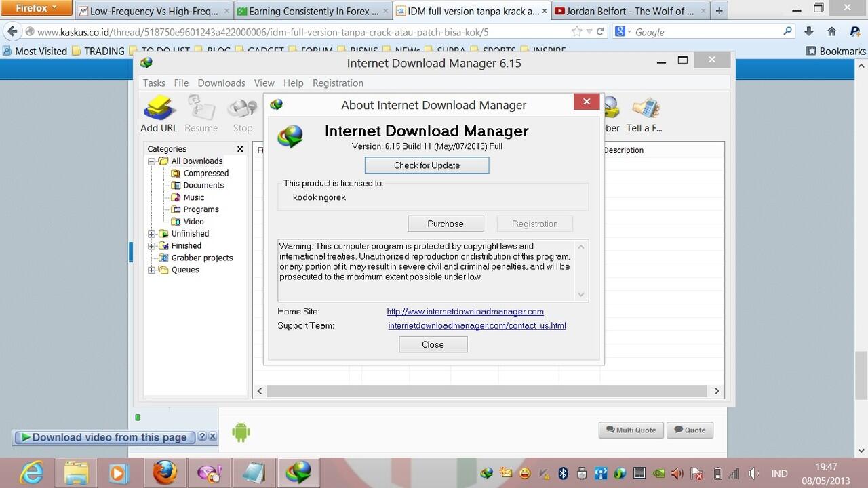Viewport: 868px width, 488px height.
Task: Open File Explorer from the taskbar
Action: [x=76, y=472]
